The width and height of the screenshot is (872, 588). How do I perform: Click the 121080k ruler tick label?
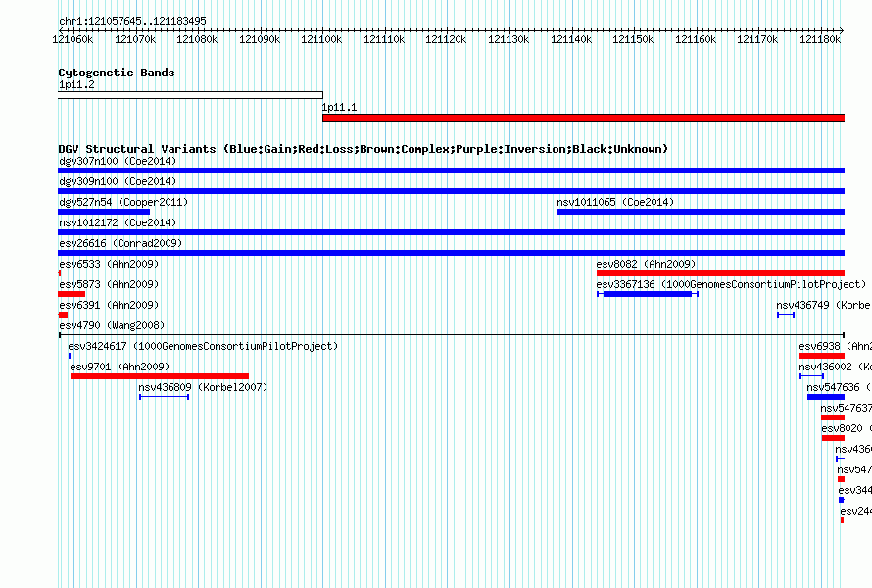(x=197, y=39)
